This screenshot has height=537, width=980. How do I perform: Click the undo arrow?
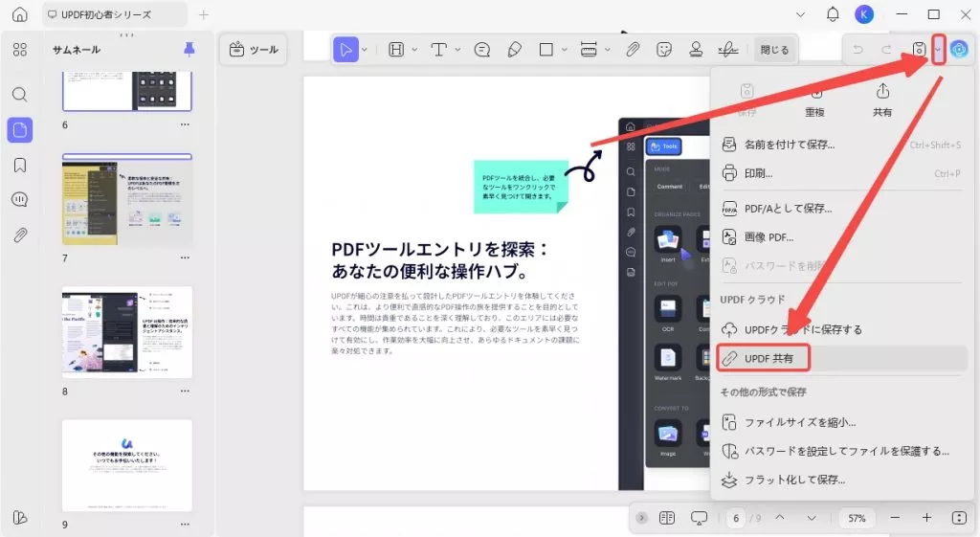pos(858,50)
